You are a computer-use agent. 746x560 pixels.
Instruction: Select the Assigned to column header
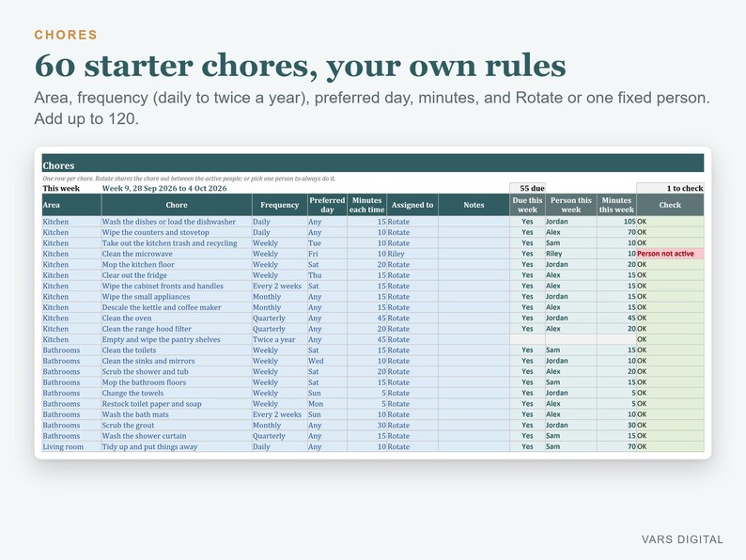click(412, 205)
